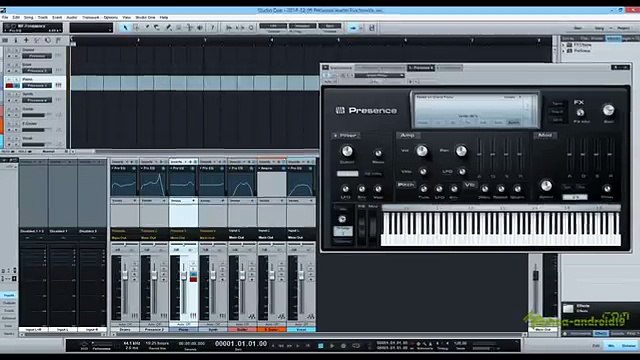
Task: Click the Presence logo icon
Action: tap(340, 110)
